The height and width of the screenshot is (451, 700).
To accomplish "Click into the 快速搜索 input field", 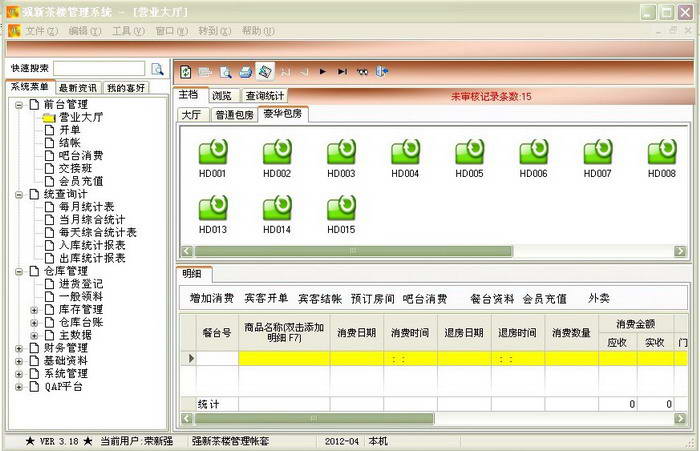I will point(99,69).
